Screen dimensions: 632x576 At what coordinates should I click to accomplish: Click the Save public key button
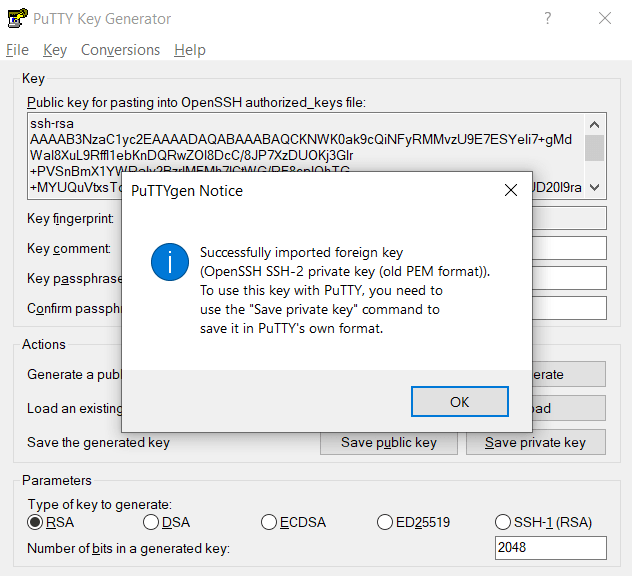coord(389,443)
